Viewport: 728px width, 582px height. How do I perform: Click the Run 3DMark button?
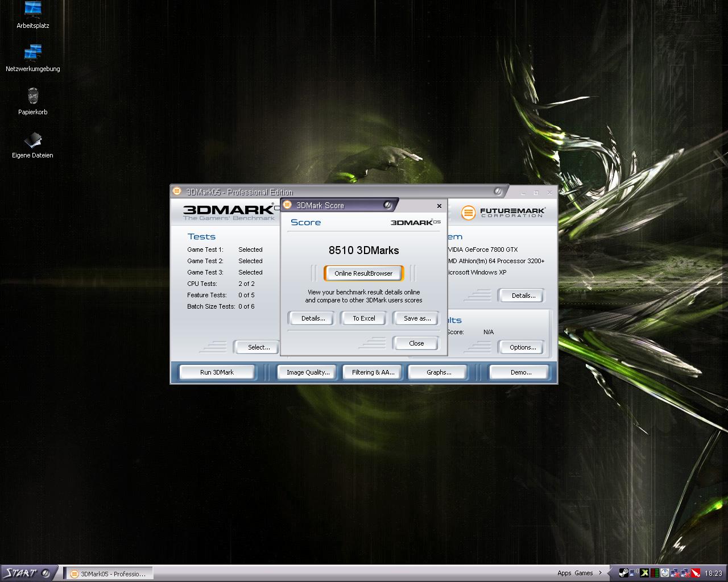pos(217,372)
